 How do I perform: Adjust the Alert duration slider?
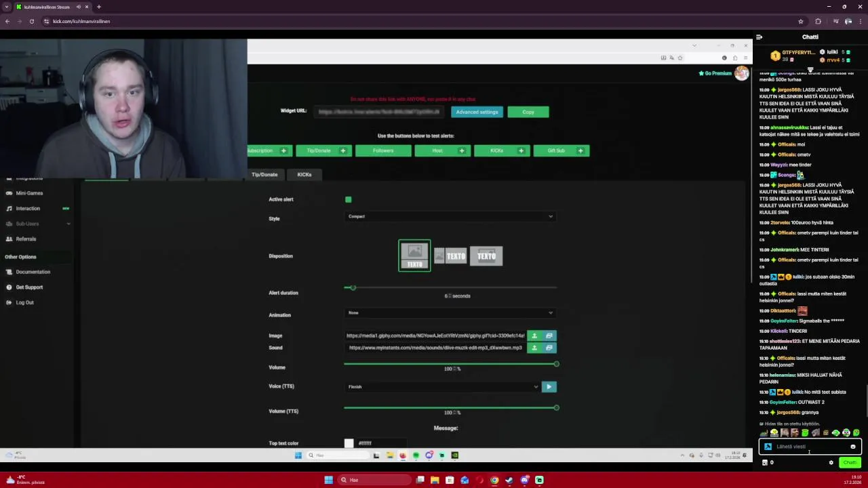pyautogui.click(x=450, y=288)
